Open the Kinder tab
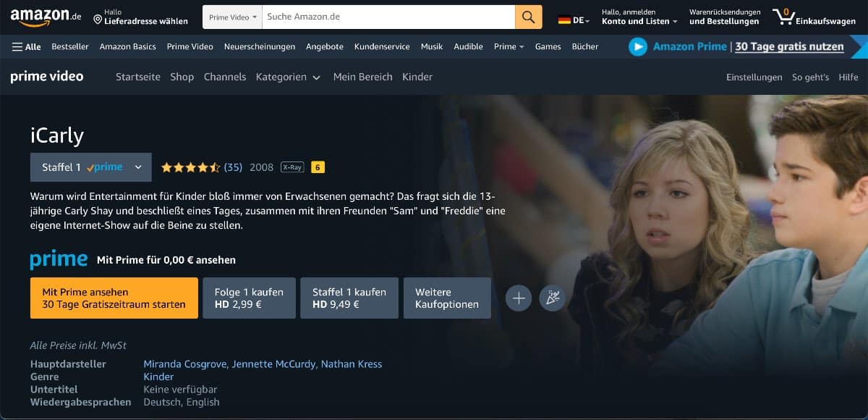The image size is (868, 420). pos(417,77)
